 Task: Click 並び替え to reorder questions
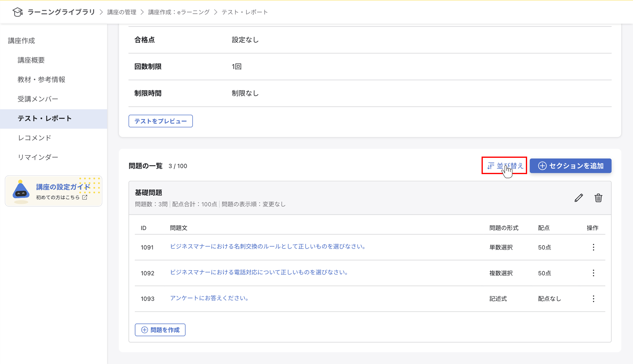click(509, 165)
